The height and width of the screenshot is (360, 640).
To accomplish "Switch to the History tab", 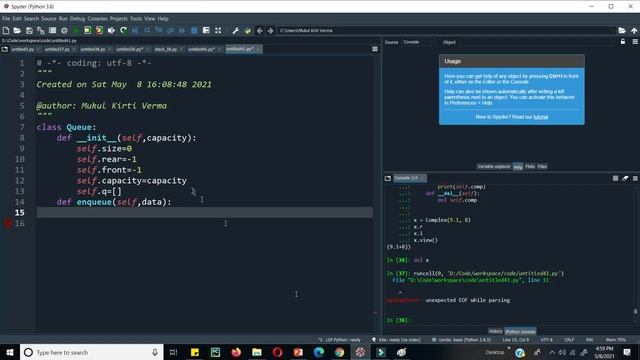I will [x=495, y=331].
